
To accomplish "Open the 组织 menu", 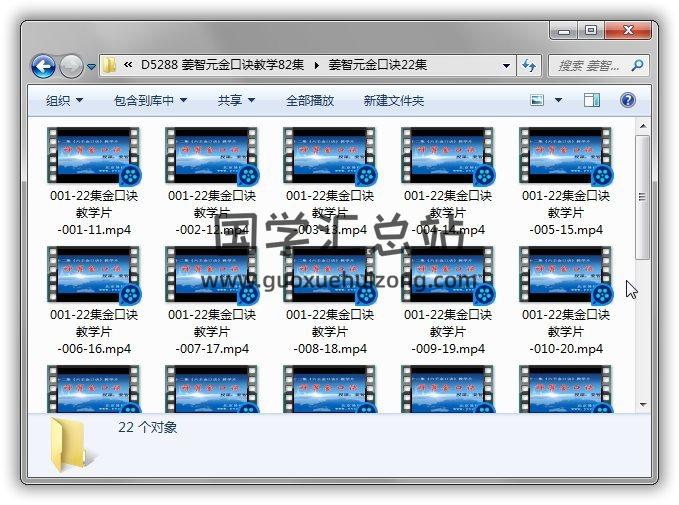I will point(64,100).
